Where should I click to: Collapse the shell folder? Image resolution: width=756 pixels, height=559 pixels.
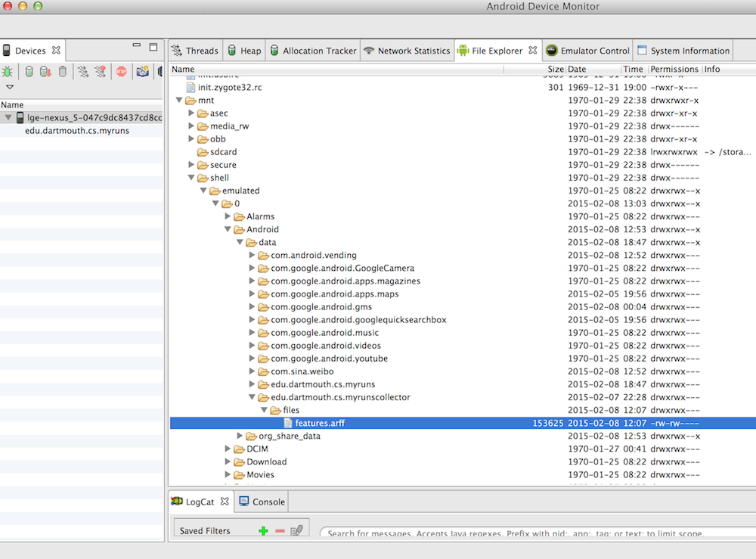click(191, 178)
